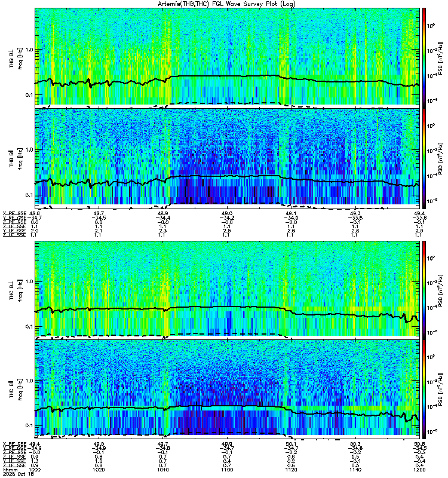This screenshot has width=448, height=478.
Task: Click the THB X_RE_GSE value 49.3
Action: tap(355, 213)
